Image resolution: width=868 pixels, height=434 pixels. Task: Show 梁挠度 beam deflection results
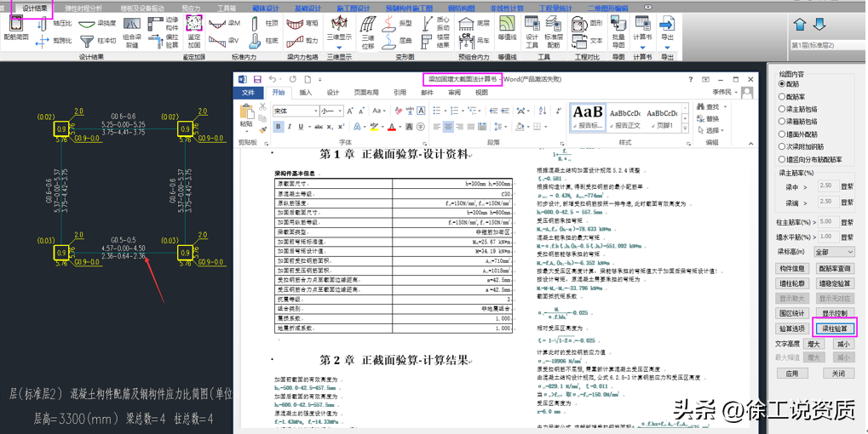click(97, 24)
